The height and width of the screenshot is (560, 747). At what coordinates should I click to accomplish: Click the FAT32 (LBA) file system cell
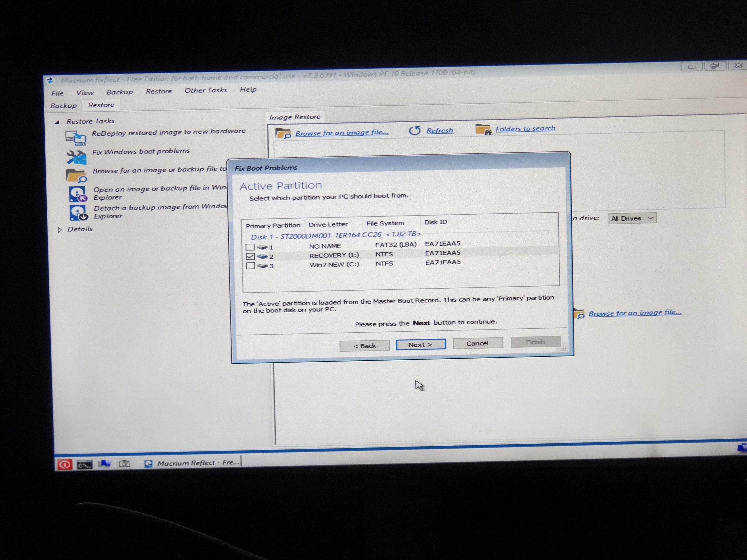[396, 244]
